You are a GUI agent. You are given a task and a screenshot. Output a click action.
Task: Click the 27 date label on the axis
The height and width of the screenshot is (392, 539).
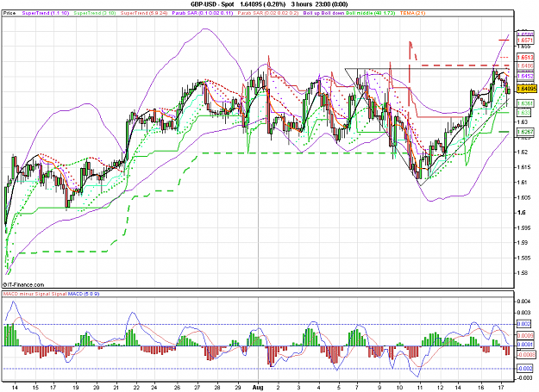[197, 387]
